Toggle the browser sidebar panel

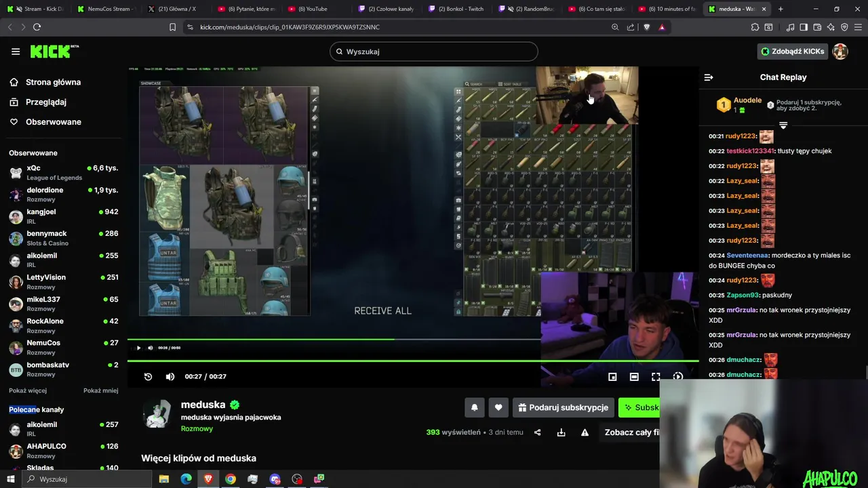(x=804, y=27)
